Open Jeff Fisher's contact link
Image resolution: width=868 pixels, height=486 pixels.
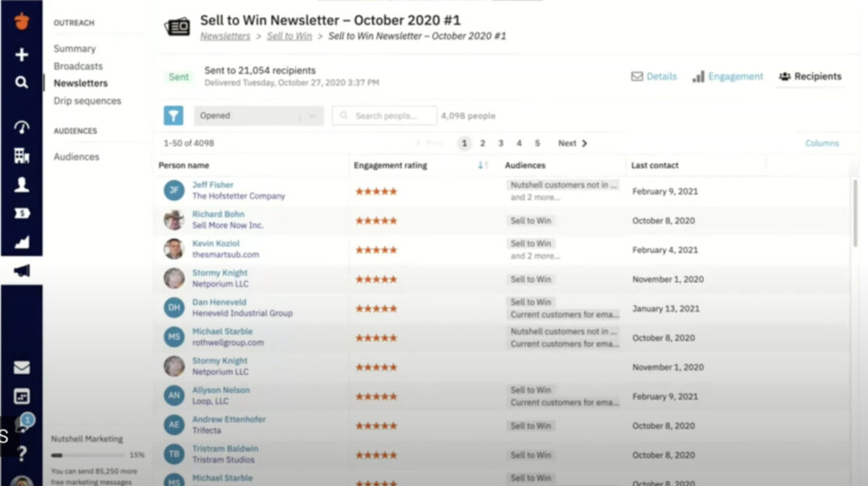pos(212,185)
